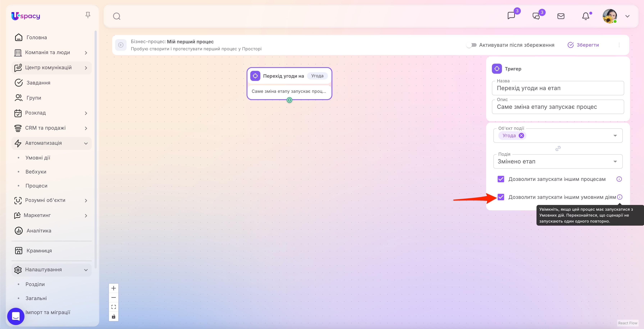Viewport: 644px width, 329px height.
Task: Open the notification bell icon
Action: coord(586,16)
